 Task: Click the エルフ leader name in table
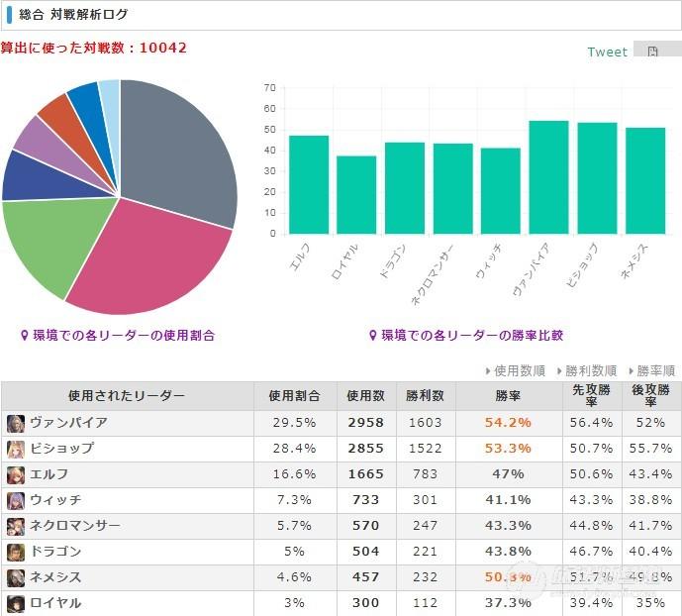point(49,473)
